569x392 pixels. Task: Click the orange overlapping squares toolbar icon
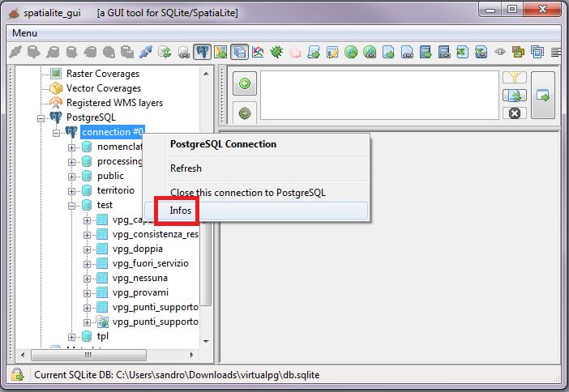tap(519, 52)
